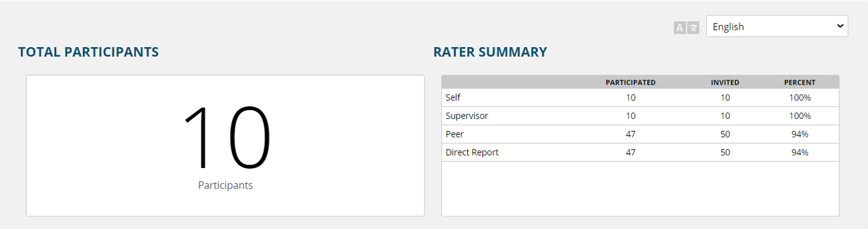The width and height of the screenshot is (868, 229).
Task: Click the TOTAL PARTICIPANTS heading
Action: click(x=89, y=52)
